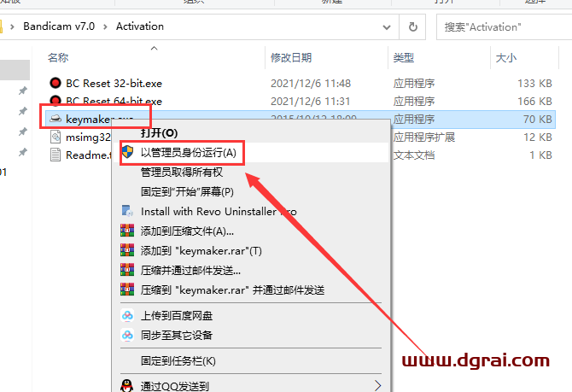Click date 2021/12/6 11:31

tap(311, 101)
